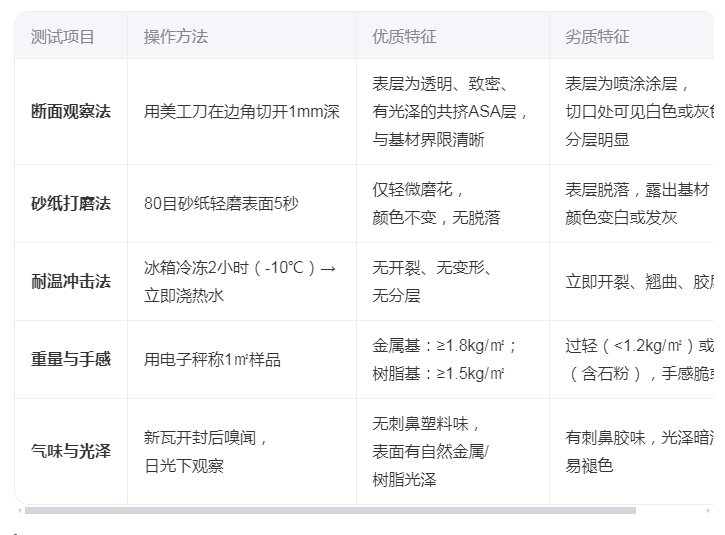Click the scrollbar's left arrow
The height and width of the screenshot is (535, 725).
pyautogui.click(x=19, y=510)
